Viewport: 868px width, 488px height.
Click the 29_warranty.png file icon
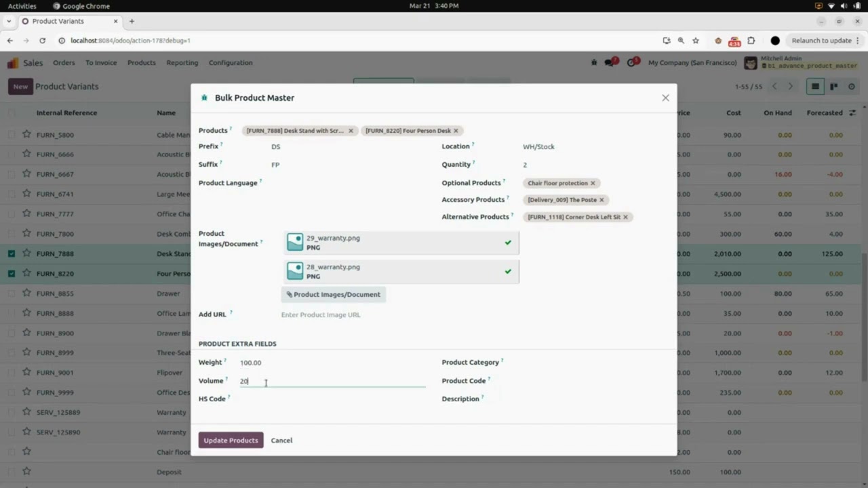click(x=295, y=243)
